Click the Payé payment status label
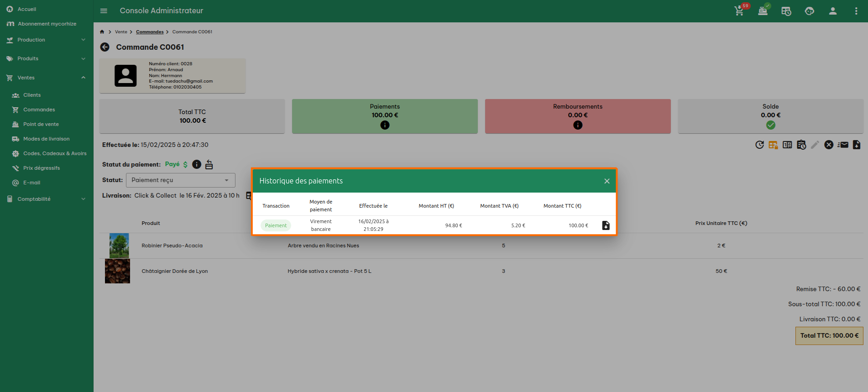The width and height of the screenshot is (868, 392). coord(172,164)
